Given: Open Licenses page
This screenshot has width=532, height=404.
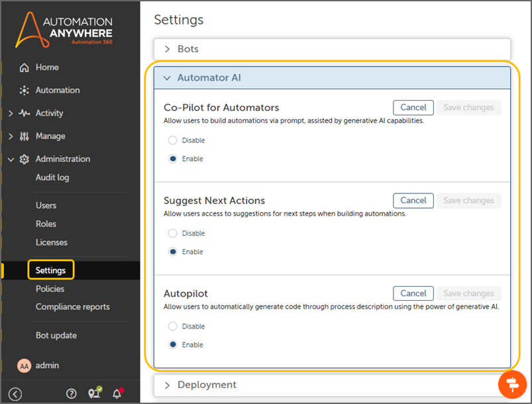Looking at the screenshot, I should tap(52, 242).
